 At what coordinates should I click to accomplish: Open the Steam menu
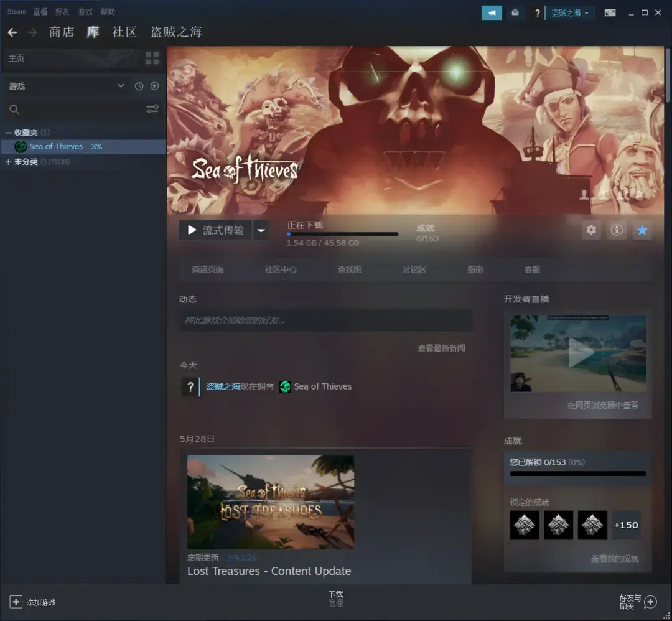[16, 12]
